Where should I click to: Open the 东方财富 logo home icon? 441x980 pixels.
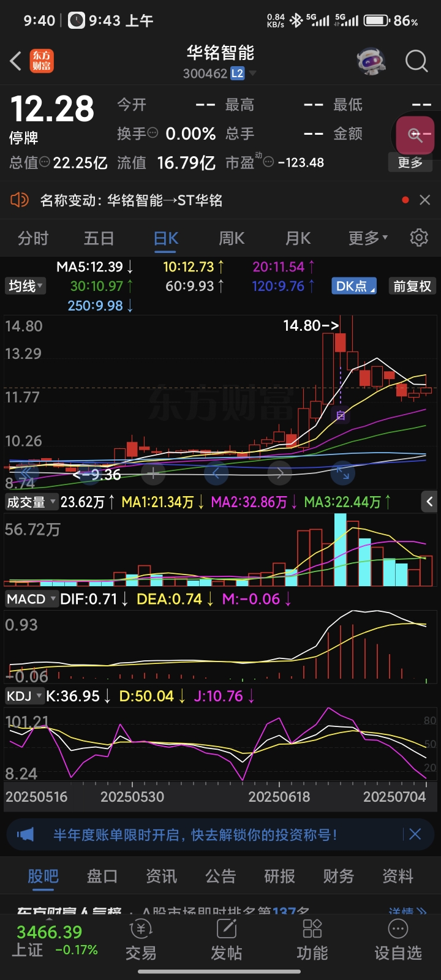(x=42, y=61)
